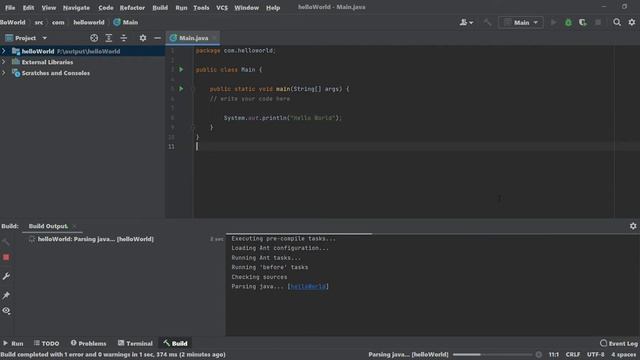Screen dimensions: 640x360
Task: Click Expand All icon in Project panel
Action: pyautogui.click(x=109, y=38)
